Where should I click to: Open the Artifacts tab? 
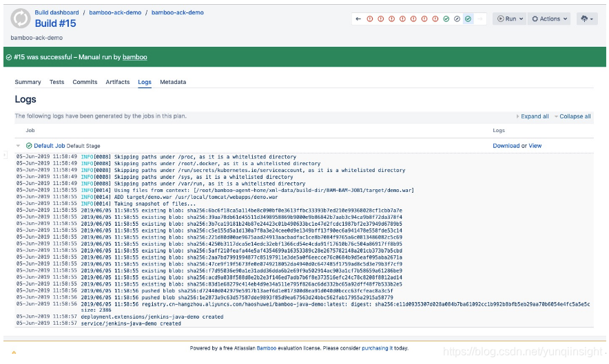click(x=118, y=82)
